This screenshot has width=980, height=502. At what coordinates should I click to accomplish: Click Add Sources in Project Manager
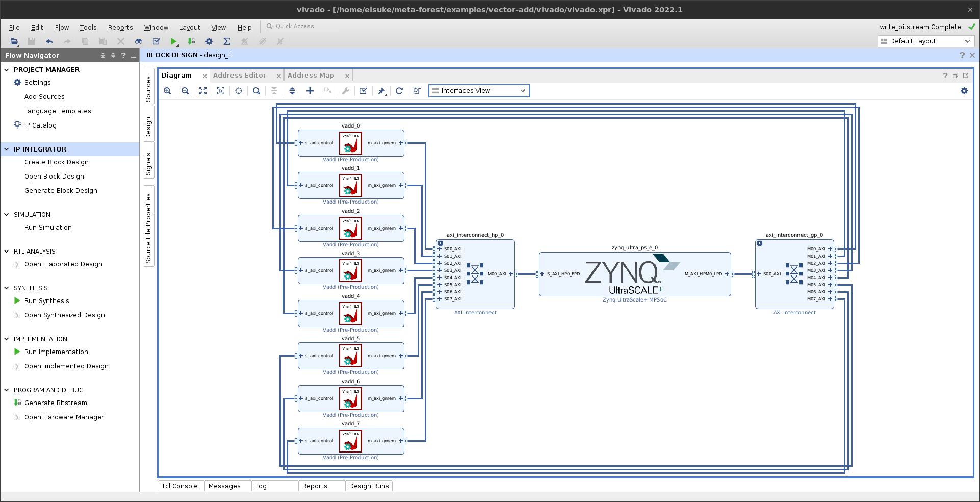coord(44,97)
